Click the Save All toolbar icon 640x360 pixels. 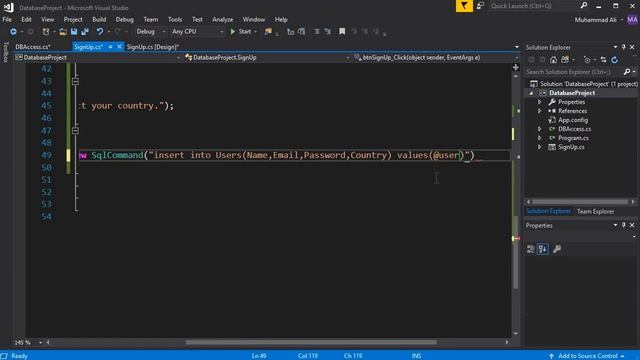tap(85, 31)
